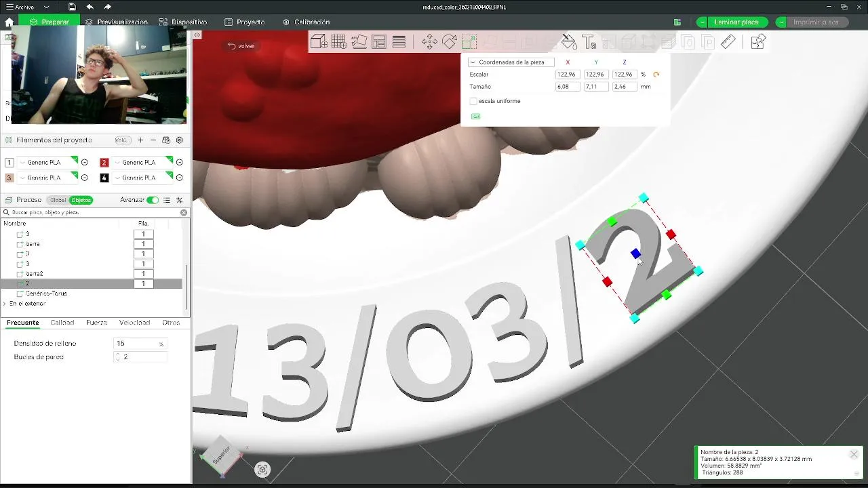
Task: Switch process scope to Objetos
Action: (81, 200)
